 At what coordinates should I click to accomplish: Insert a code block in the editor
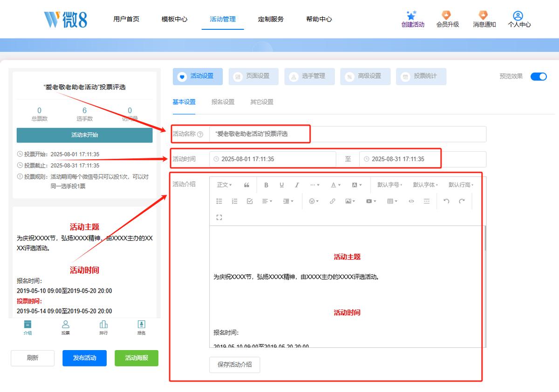(x=411, y=201)
